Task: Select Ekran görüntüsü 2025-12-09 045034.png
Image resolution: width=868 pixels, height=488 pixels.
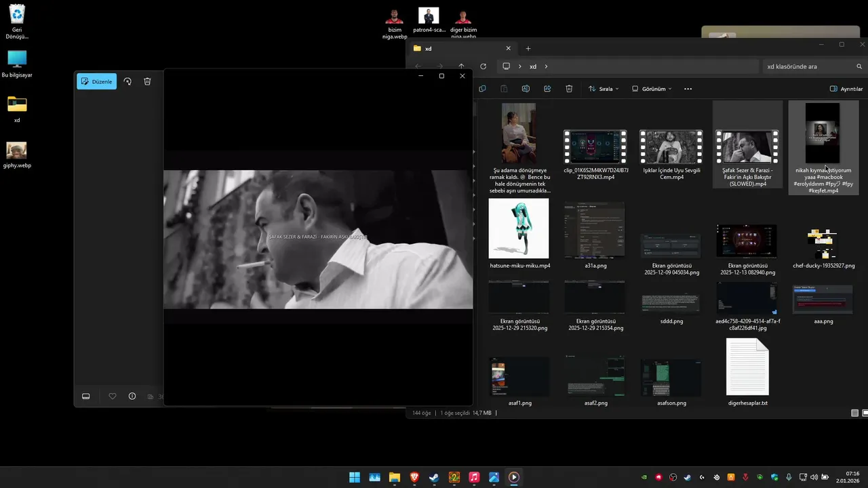Action: tap(671, 253)
